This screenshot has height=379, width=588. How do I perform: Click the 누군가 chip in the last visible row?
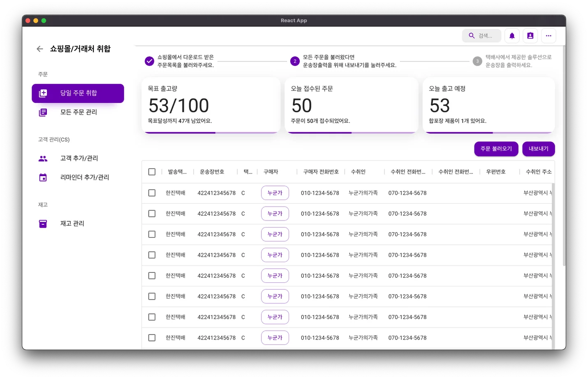pos(275,338)
